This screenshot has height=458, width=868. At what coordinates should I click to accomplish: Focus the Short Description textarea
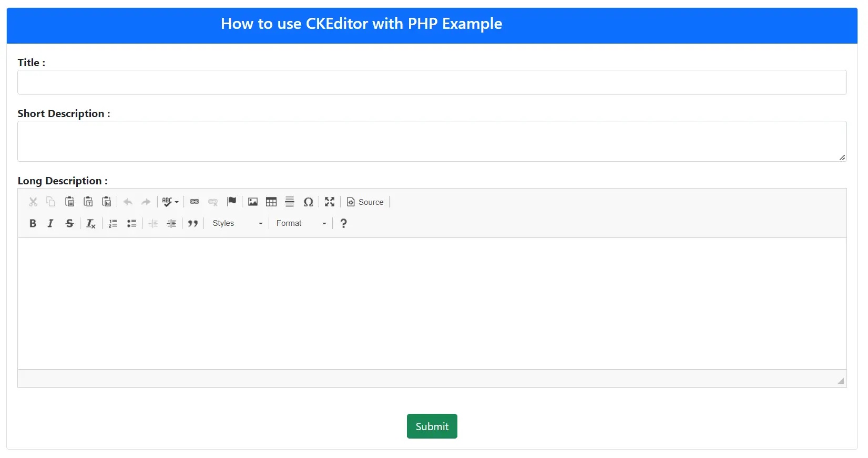pyautogui.click(x=432, y=141)
